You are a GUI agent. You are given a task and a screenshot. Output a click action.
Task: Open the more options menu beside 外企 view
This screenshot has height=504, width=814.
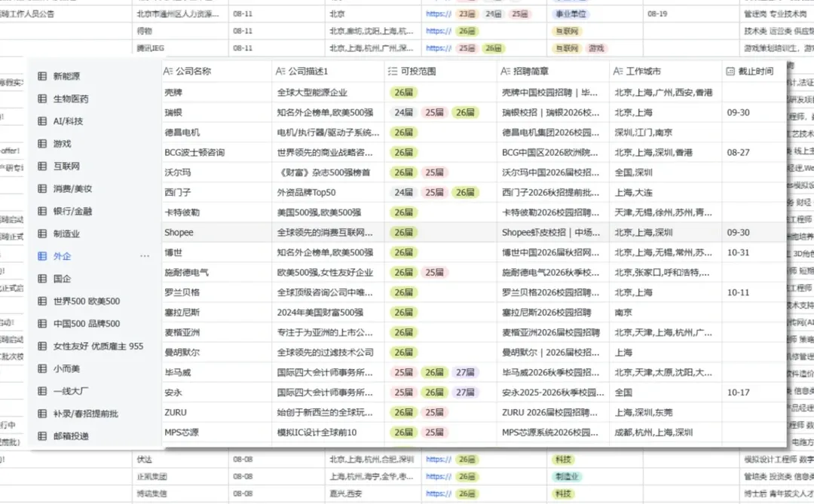coord(145,256)
